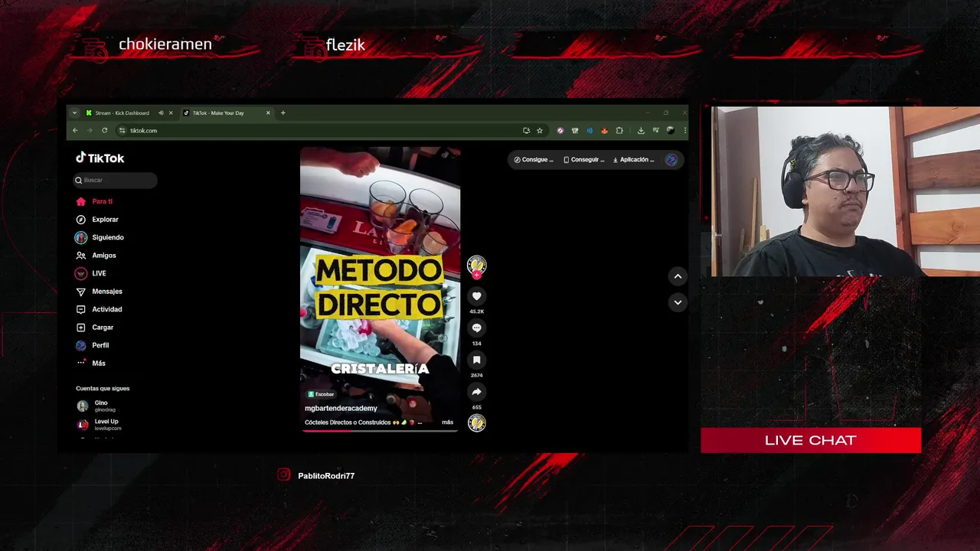This screenshot has width=980, height=551.
Task: Expand caption with más
Action: click(x=447, y=422)
